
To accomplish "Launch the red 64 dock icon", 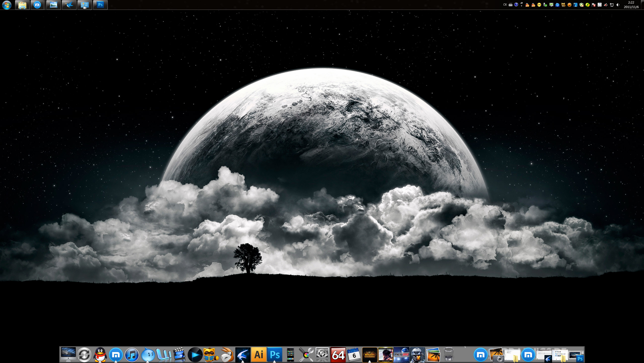I will pyautogui.click(x=338, y=355).
